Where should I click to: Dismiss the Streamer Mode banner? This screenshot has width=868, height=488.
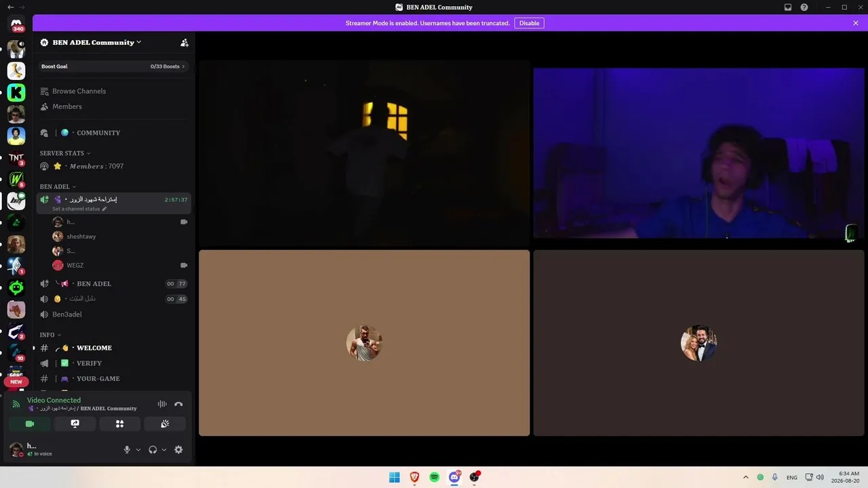point(856,23)
